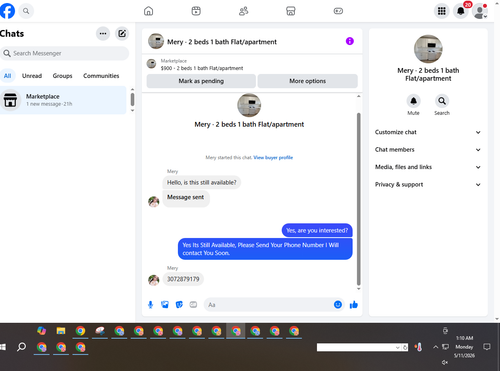Open Chats options three-dot button
500x371 pixels.
coord(103,33)
